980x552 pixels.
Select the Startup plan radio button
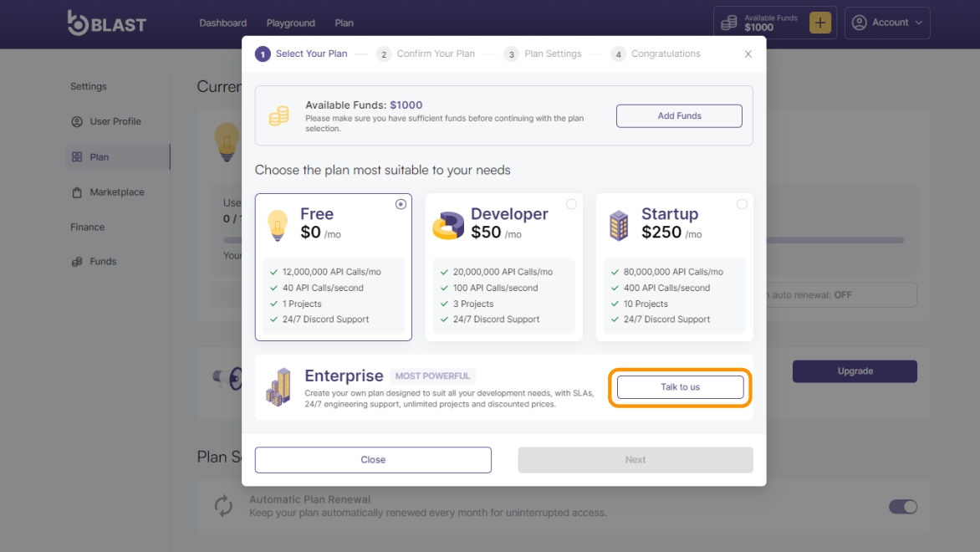point(742,204)
